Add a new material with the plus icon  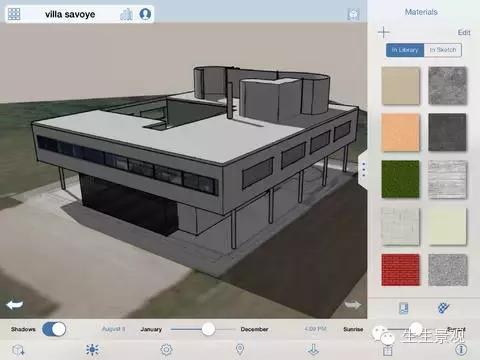point(384,32)
